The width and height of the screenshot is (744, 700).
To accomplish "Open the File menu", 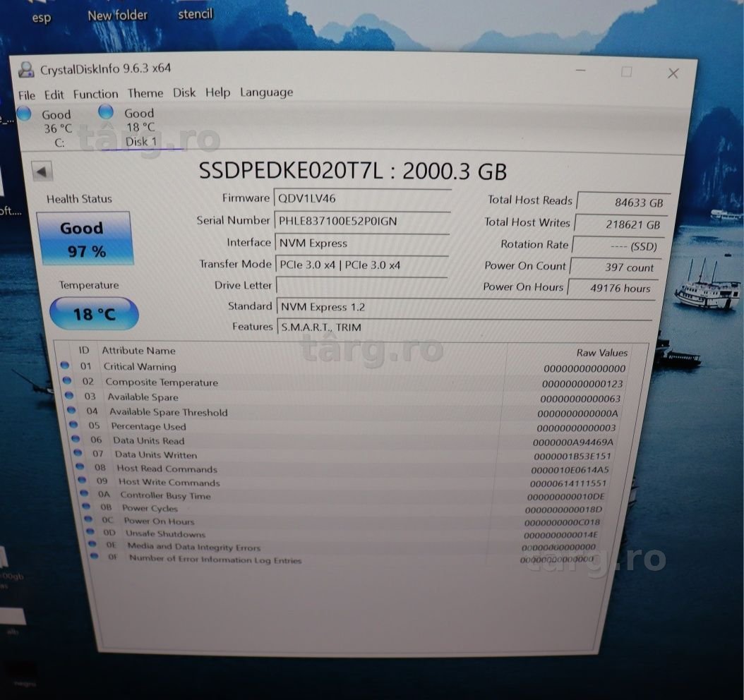I will tap(27, 95).
